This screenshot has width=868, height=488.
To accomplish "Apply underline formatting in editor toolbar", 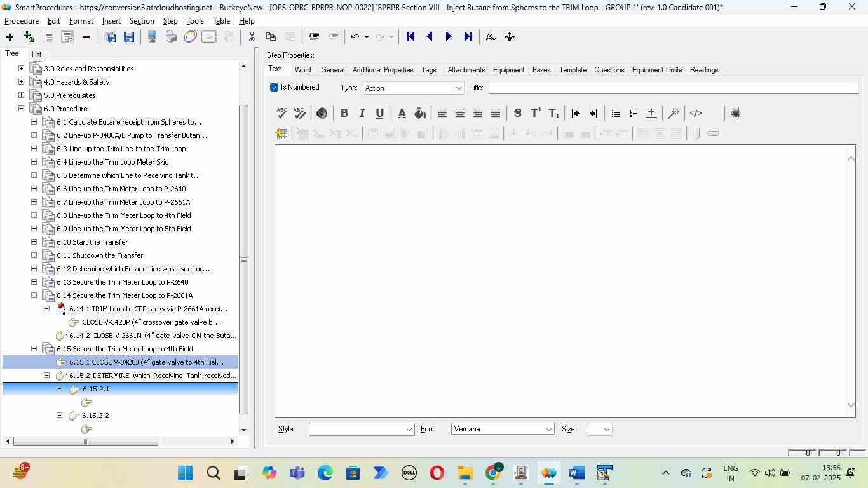I will point(380,113).
